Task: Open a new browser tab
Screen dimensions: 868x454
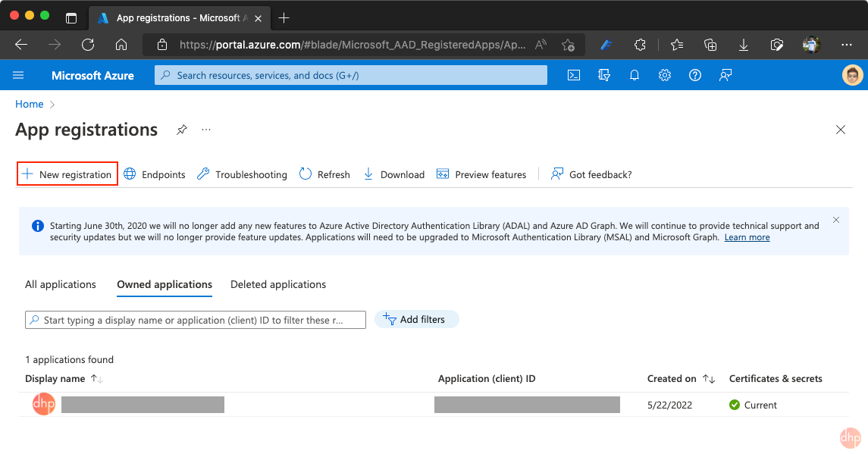Action: pyautogui.click(x=284, y=17)
